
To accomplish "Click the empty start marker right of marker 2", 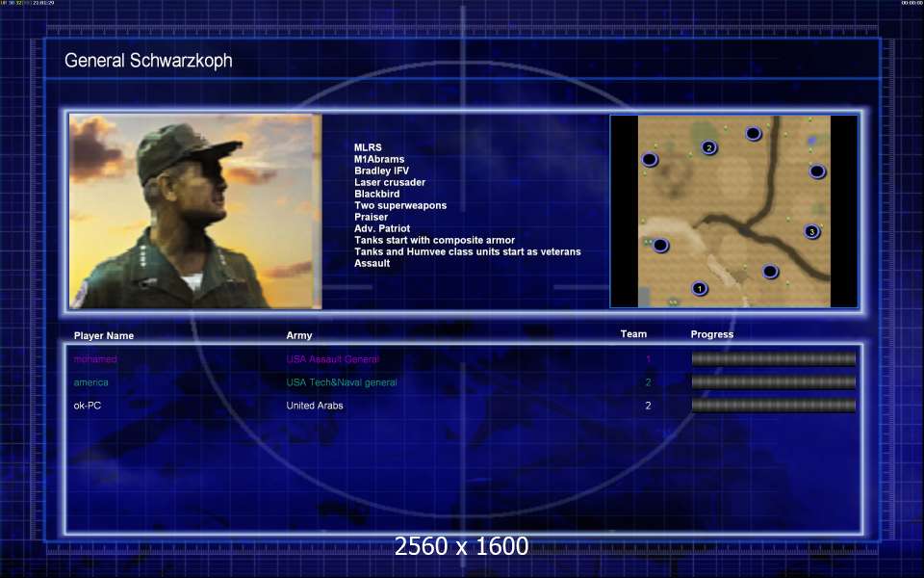I will [x=753, y=134].
